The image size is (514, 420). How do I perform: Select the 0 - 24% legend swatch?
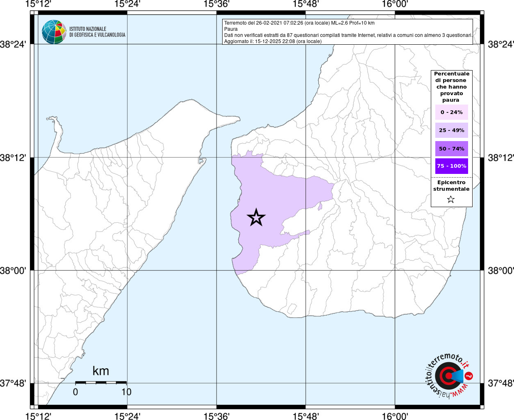click(452, 112)
